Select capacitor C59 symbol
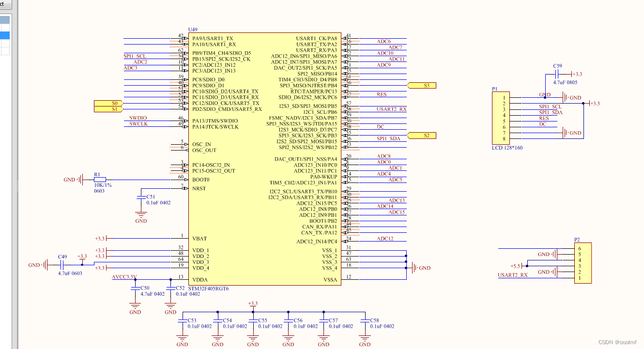The image size is (644, 349). point(557,74)
